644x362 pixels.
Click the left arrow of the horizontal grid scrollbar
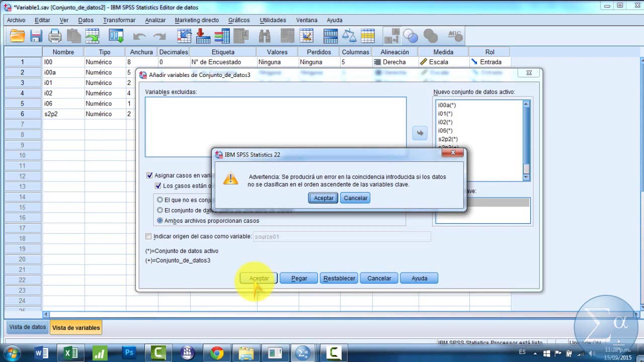pos(46,315)
